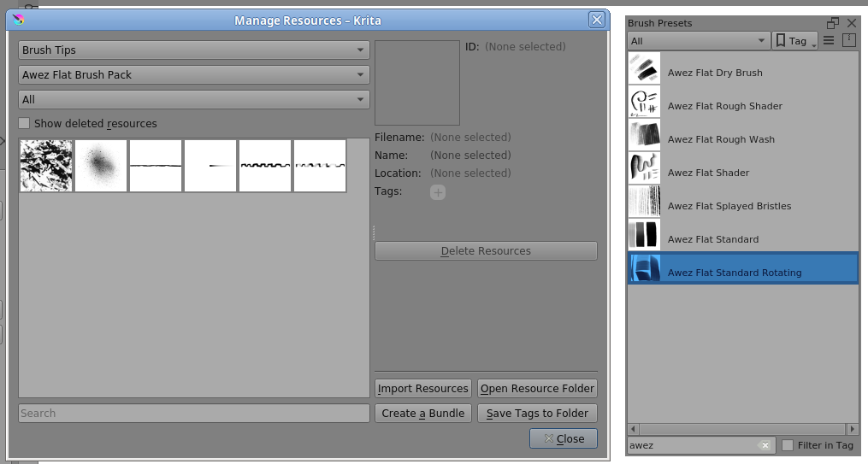Open the Brush Tips resource type dropdown
Image resolution: width=868 pixels, height=464 pixels.
(x=194, y=50)
